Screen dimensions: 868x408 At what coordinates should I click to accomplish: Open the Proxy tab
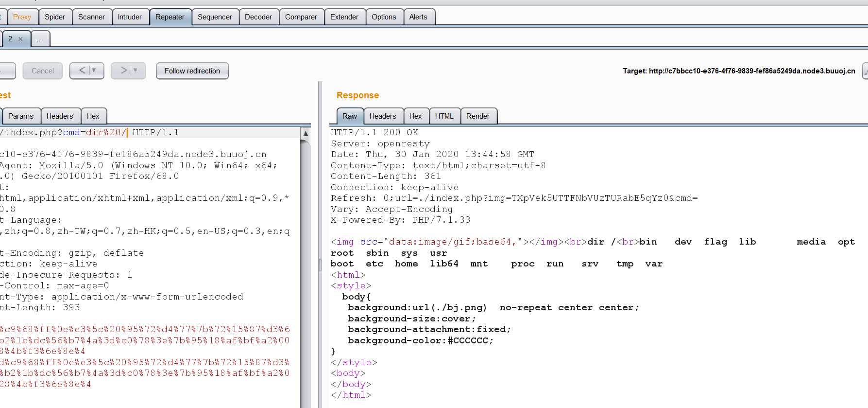tap(22, 17)
